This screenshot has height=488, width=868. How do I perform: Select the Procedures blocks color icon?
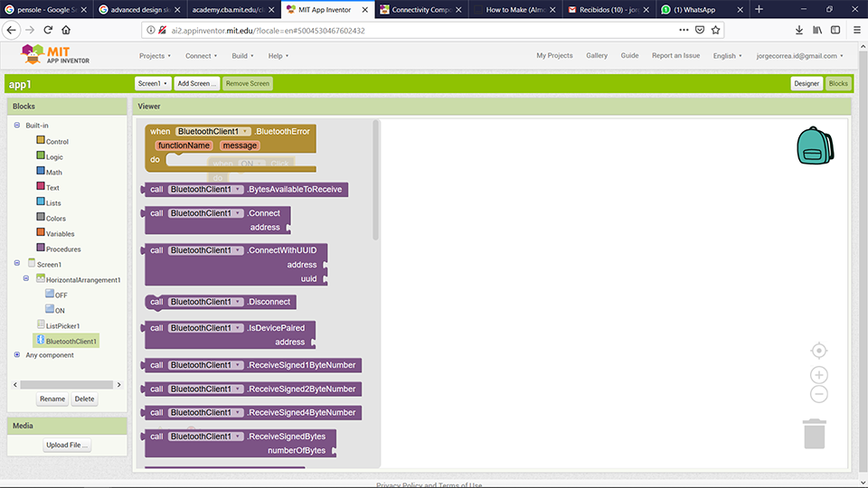click(x=41, y=248)
